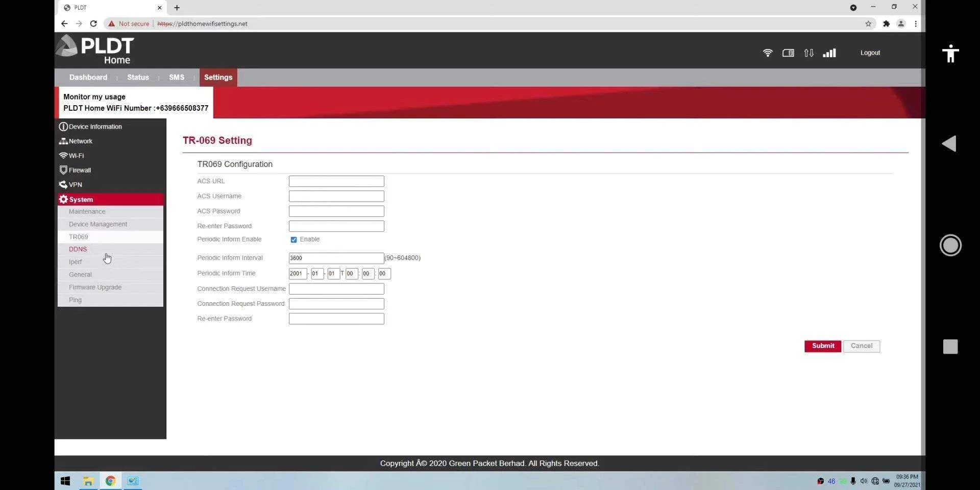Open File Explorer from the taskbar
Viewport: 980px width, 490px height.
pos(88,481)
